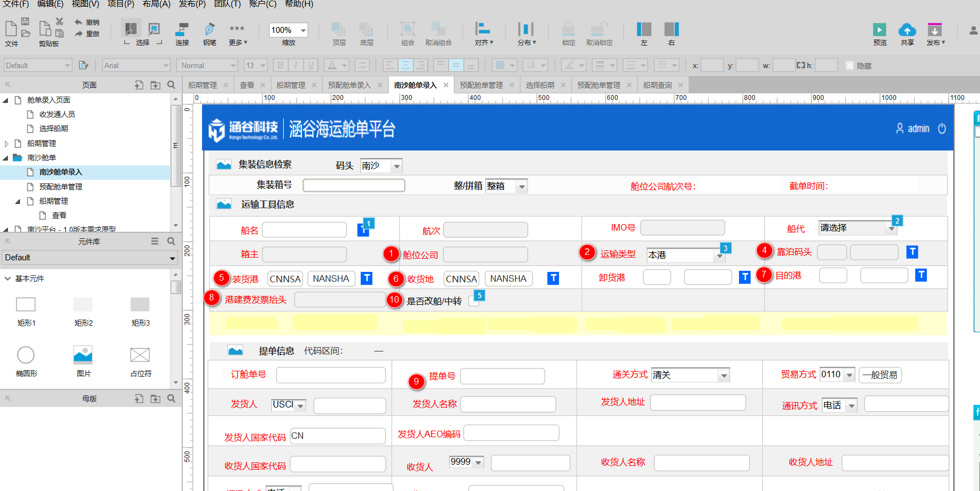The image size is (980, 491).
Task: Expand the 船期管理 top-level page
Action: (6, 143)
